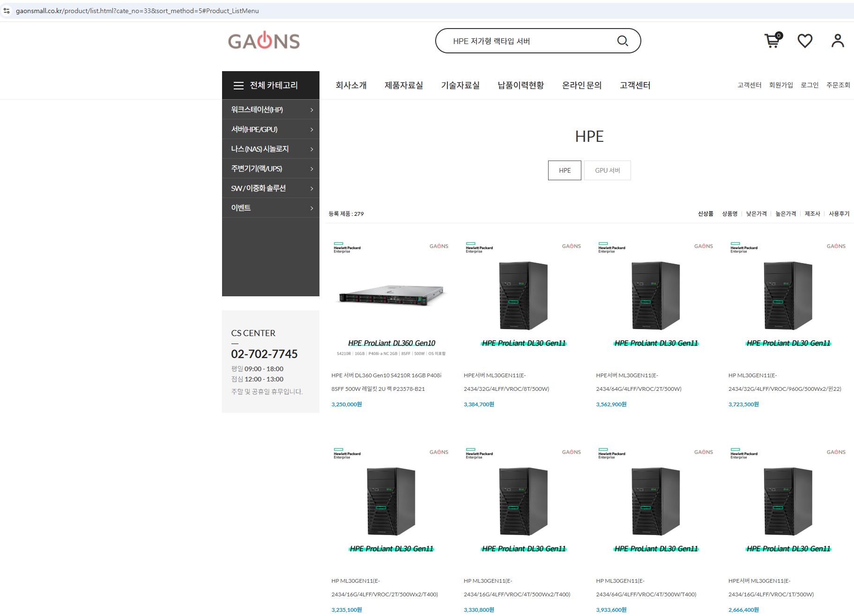Open product 2434/64G/4LFF/VROC/2T/500W description
The height and width of the screenshot is (616, 854).
click(639, 382)
